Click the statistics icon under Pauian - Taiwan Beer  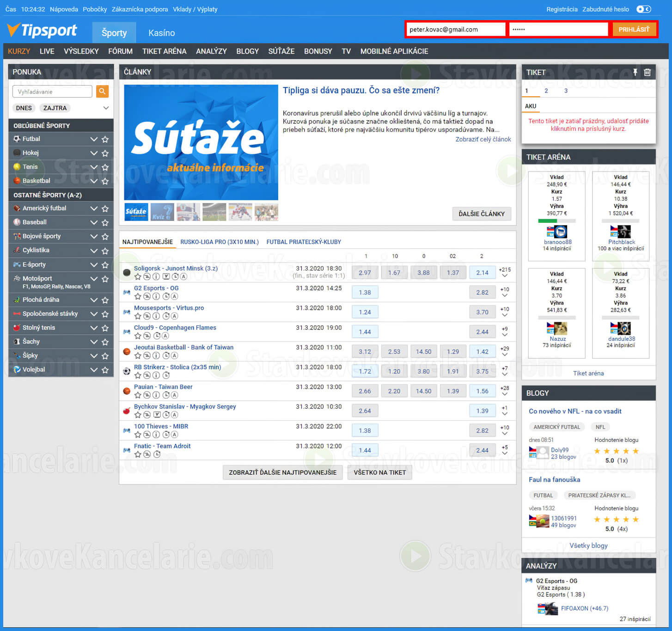[x=147, y=395]
